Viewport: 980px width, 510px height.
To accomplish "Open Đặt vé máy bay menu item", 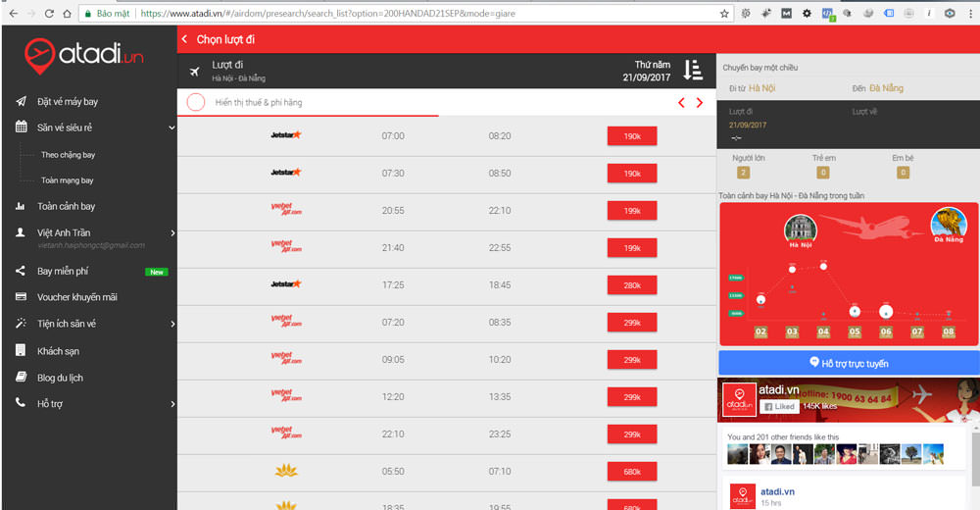I will click(68, 102).
